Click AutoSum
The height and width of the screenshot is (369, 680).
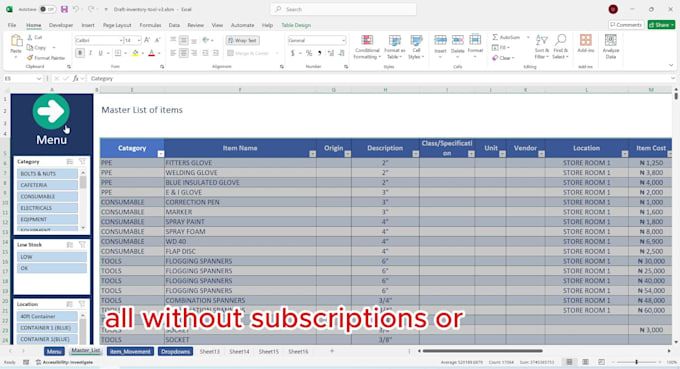(x=506, y=37)
